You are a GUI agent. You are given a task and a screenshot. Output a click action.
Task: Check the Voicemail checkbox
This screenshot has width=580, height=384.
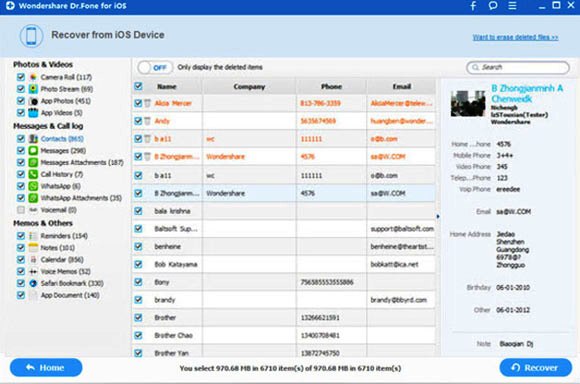(x=21, y=210)
